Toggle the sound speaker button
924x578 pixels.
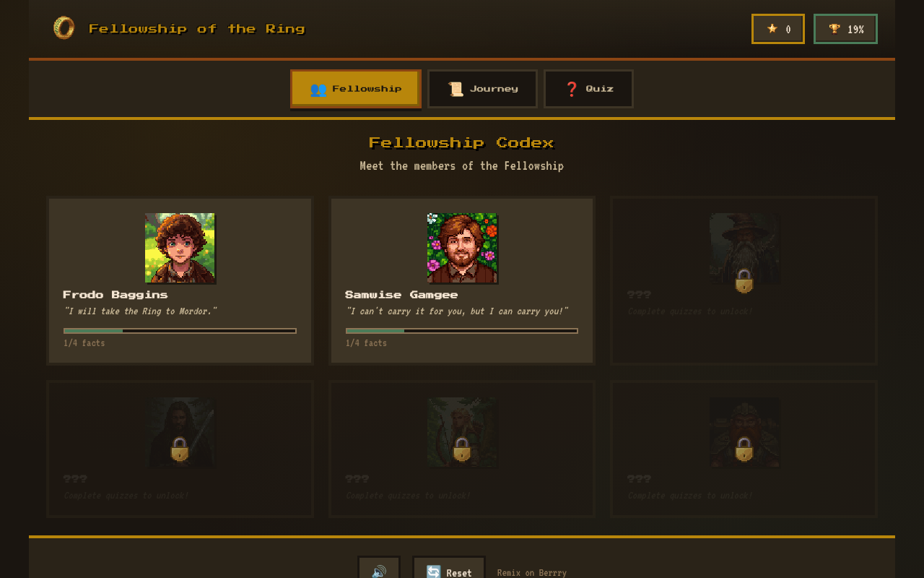(379, 568)
